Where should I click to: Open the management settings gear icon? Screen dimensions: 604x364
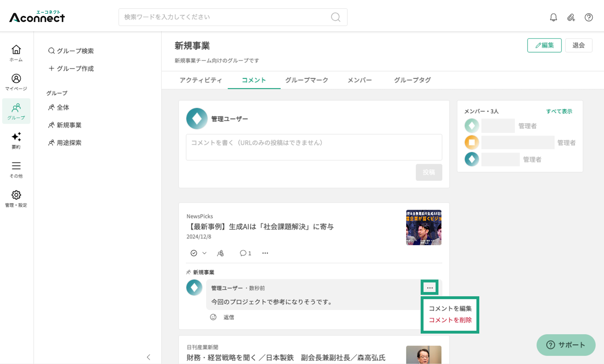tap(16, 199)
